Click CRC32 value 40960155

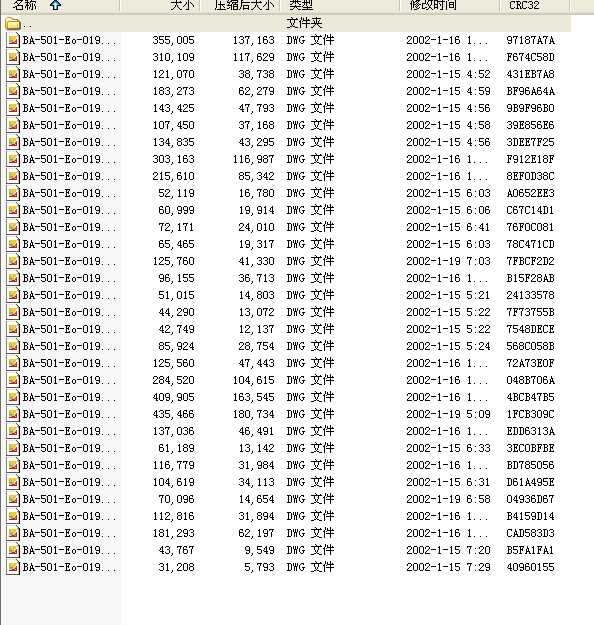click(530, 568)
